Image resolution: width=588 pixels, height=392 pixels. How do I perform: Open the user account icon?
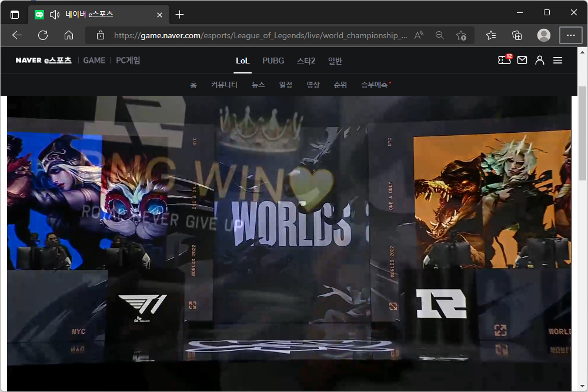540,60
